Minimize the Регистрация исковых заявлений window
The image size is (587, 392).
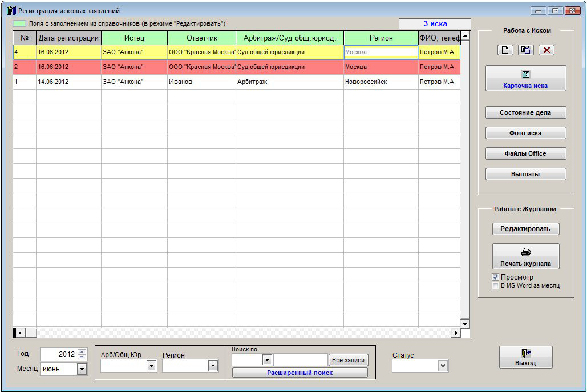coord(539,10)
